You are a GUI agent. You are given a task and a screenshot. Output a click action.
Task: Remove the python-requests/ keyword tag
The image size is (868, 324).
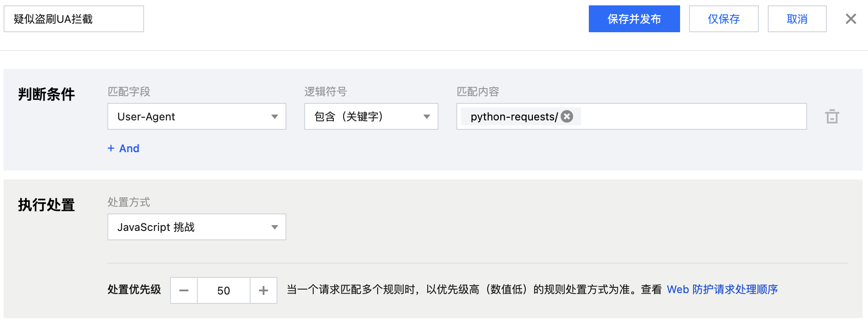[x=567, y=116]
